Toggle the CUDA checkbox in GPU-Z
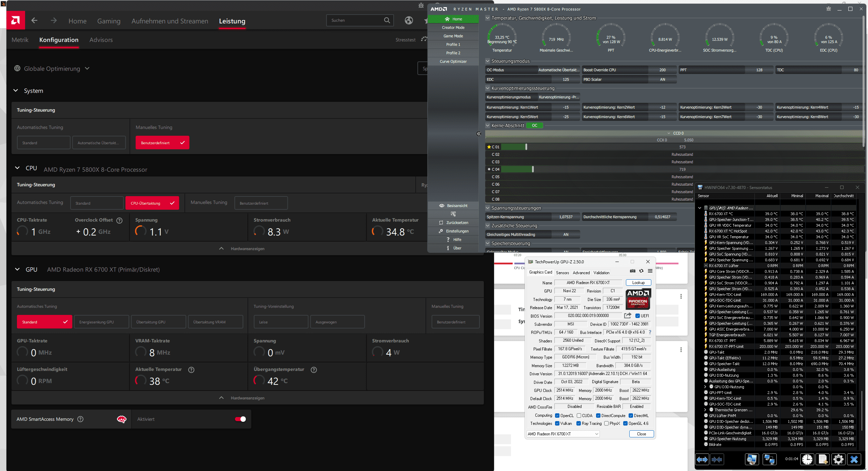Image resolution: width=868 pixels, height=471 pixels. (x=579, y=416)
